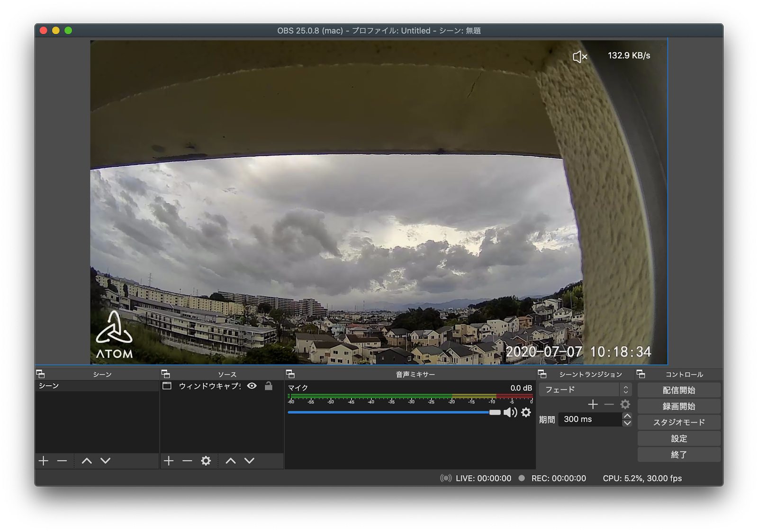This screenshot has height=532, width=758.
Task: Mute the マイク audio speaker icon
Action: coord(510,412)
